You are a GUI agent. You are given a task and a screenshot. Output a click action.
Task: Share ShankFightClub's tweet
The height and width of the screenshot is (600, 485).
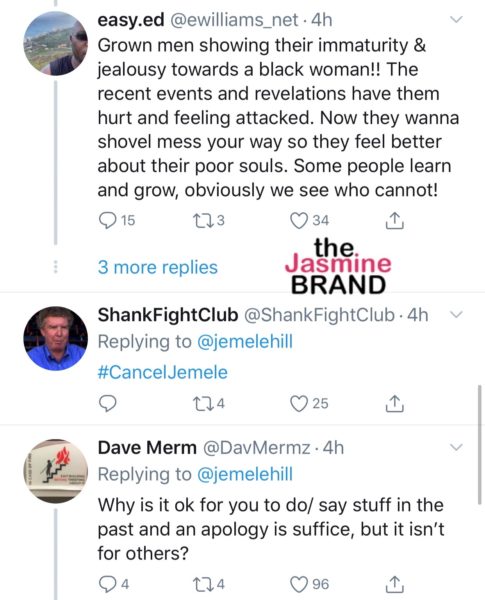(394, 404)
